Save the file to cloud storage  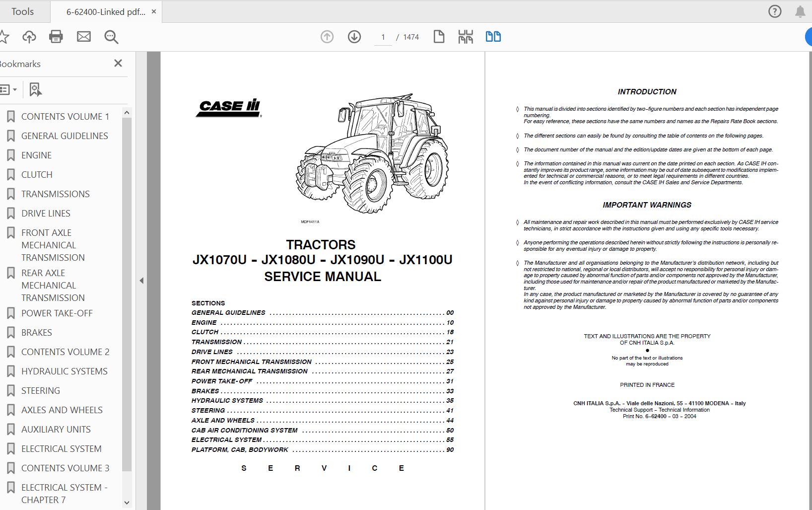pyautogui.click(x=29, y=37)
